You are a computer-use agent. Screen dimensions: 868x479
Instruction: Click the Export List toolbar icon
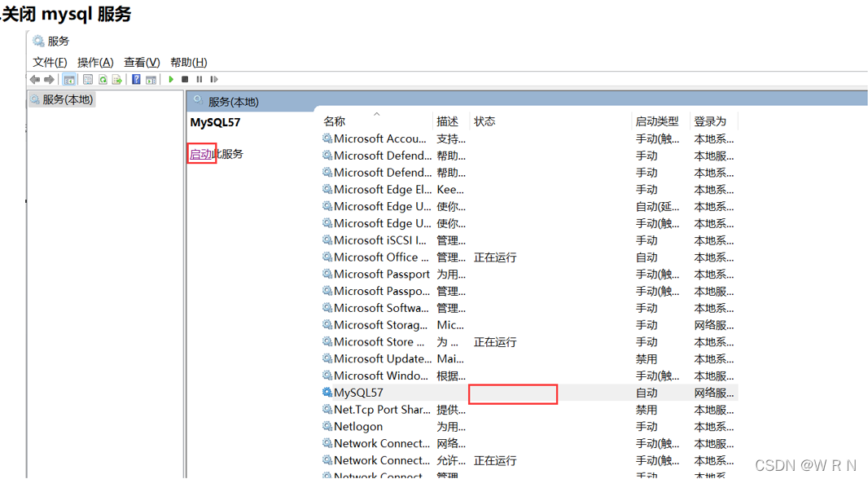coord(116,80)
